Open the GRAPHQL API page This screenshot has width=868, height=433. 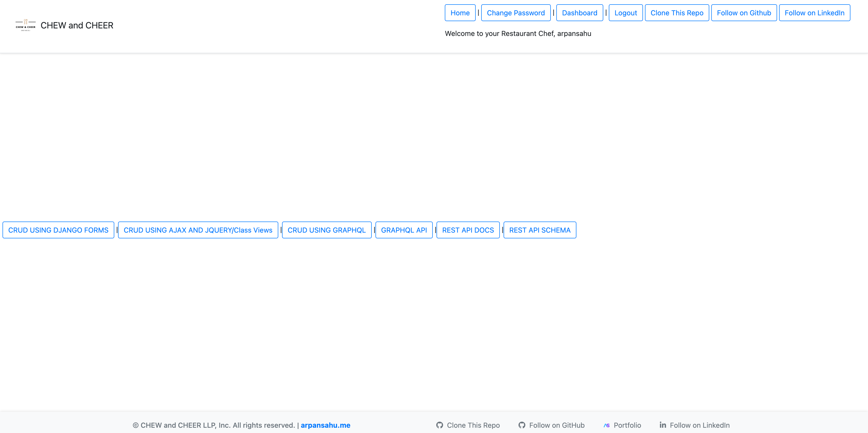404,230
